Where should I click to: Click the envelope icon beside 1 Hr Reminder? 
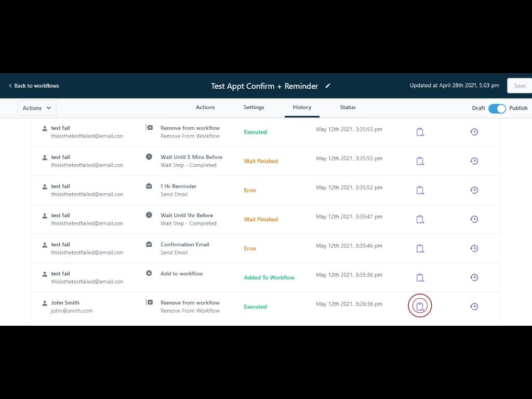pyautogui.click(x=149, y=186)
